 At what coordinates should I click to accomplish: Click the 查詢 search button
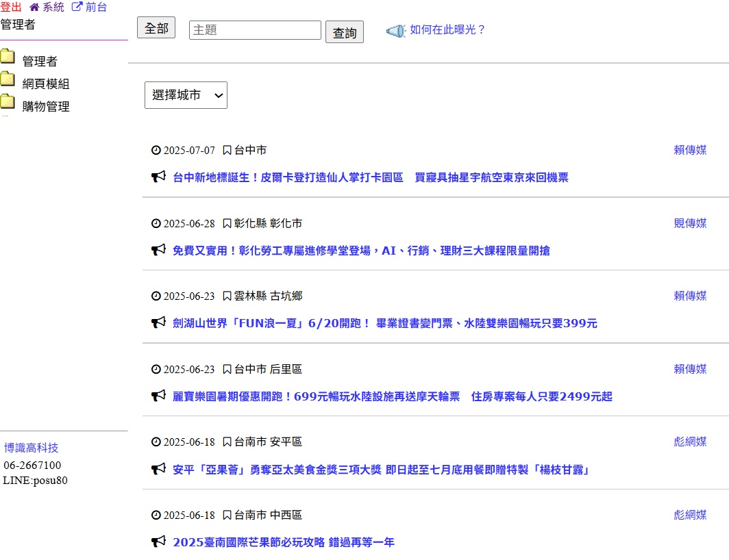345,32
